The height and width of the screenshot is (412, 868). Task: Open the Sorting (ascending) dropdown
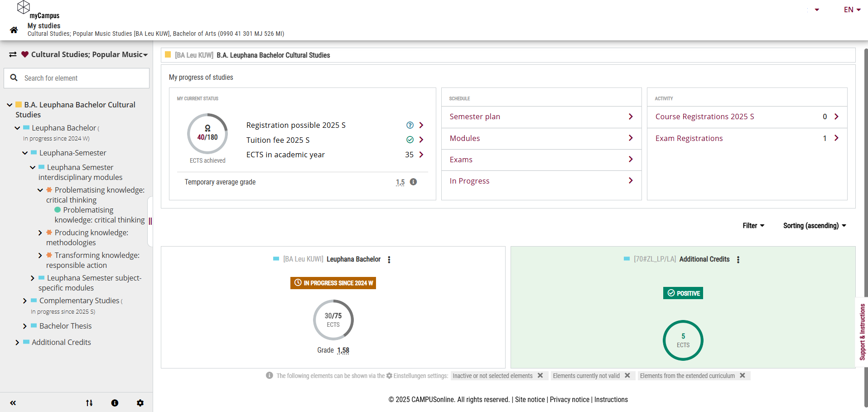pos(815,226)
